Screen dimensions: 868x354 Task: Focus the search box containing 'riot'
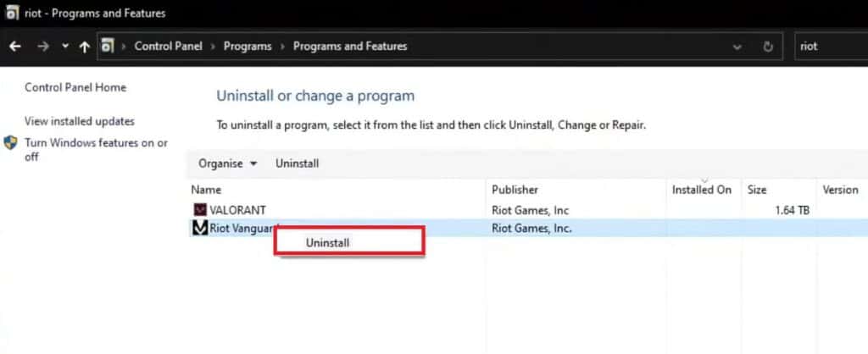831,47
